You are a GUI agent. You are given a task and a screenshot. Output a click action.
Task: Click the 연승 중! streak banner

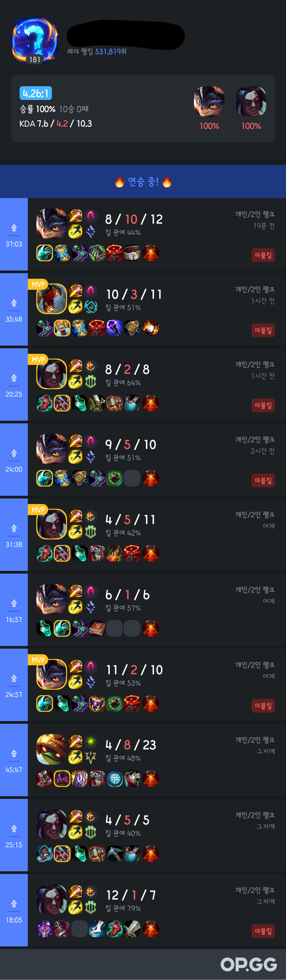[x=143, y=181]
